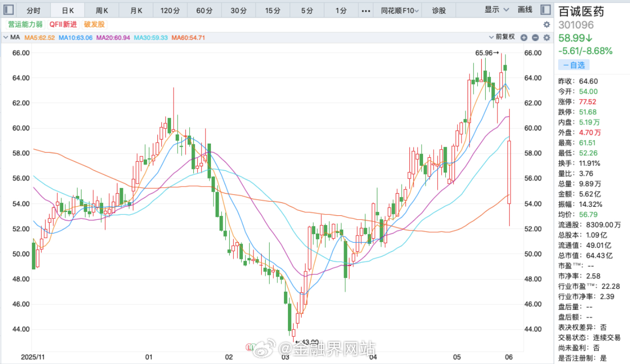Switch to 60分 period tab
Screen dimensions: 630x364
pyautogui.click(x=204, y=10)
